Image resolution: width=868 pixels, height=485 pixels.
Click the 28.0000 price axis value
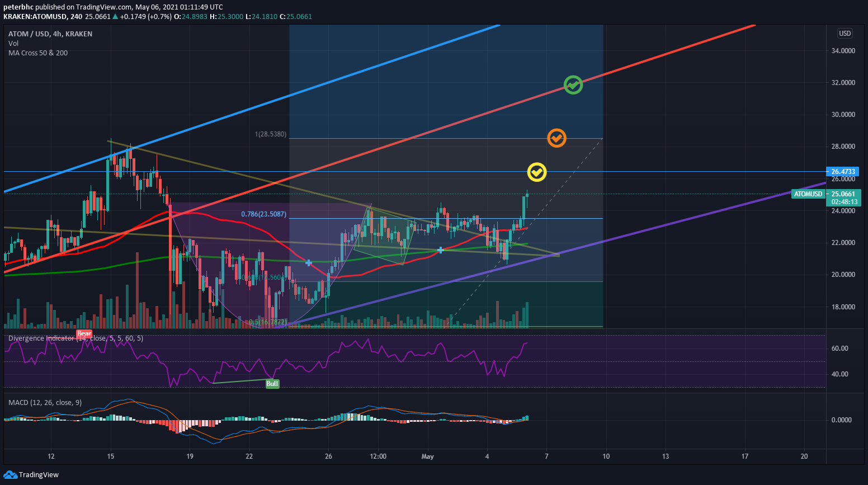843,147
